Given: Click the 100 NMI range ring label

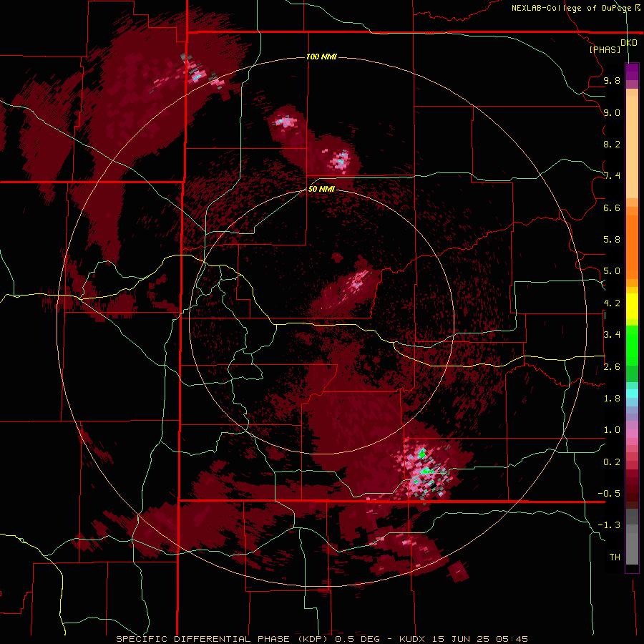Looking at the screenshot, I should click(321, 57).
